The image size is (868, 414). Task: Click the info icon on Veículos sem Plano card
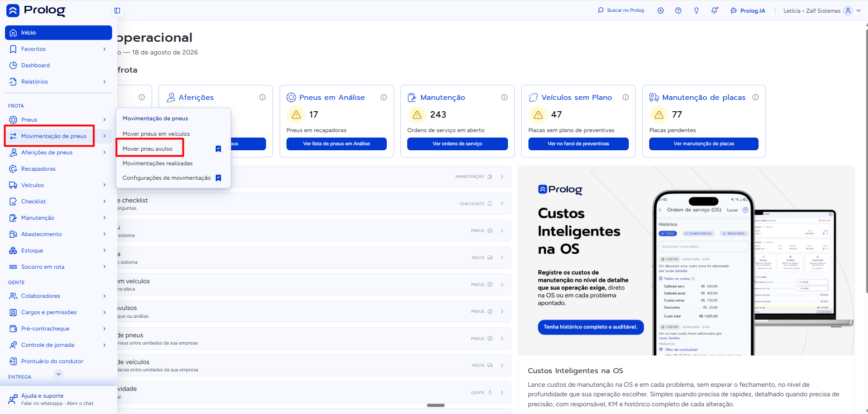626,97
